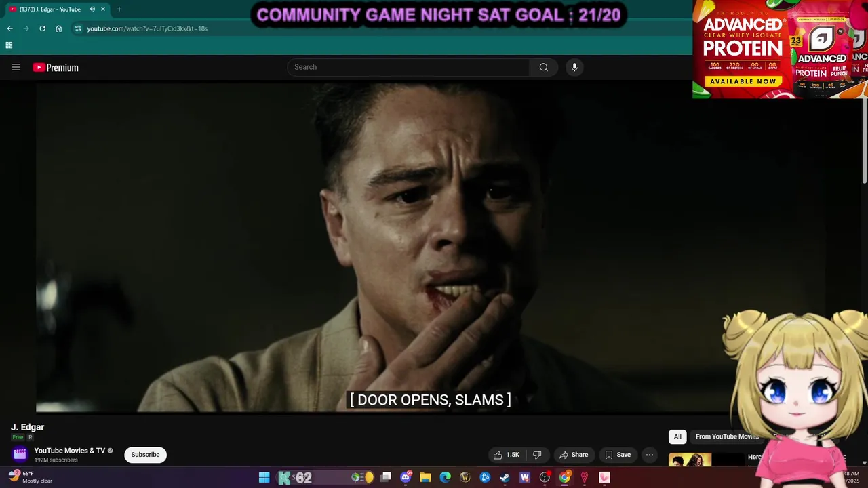Open the YouTube hamburger guide menu
The height and width of the screenshot is (488, 868).
coord(16,67)
